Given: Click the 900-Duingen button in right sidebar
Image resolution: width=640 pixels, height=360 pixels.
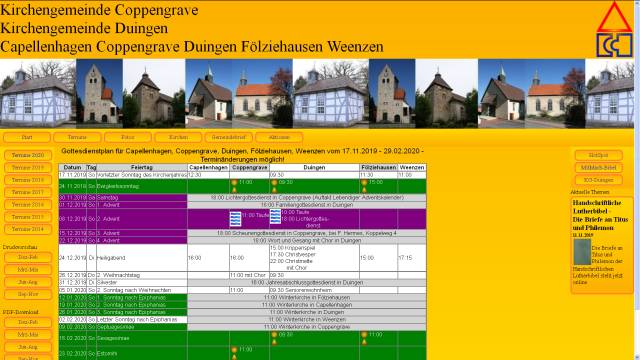Looking at the screenshot, I should tap(598, 180).
